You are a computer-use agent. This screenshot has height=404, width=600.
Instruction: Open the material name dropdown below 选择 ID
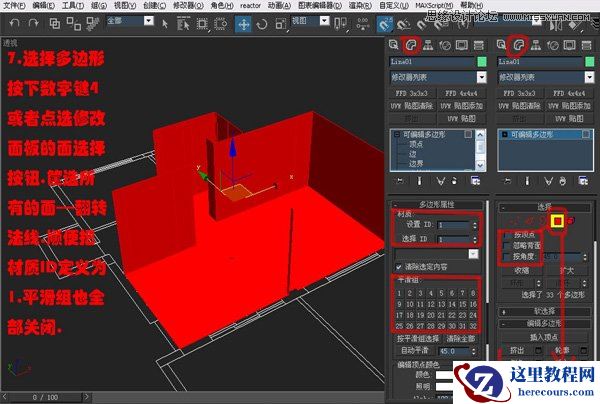[473, 254]
